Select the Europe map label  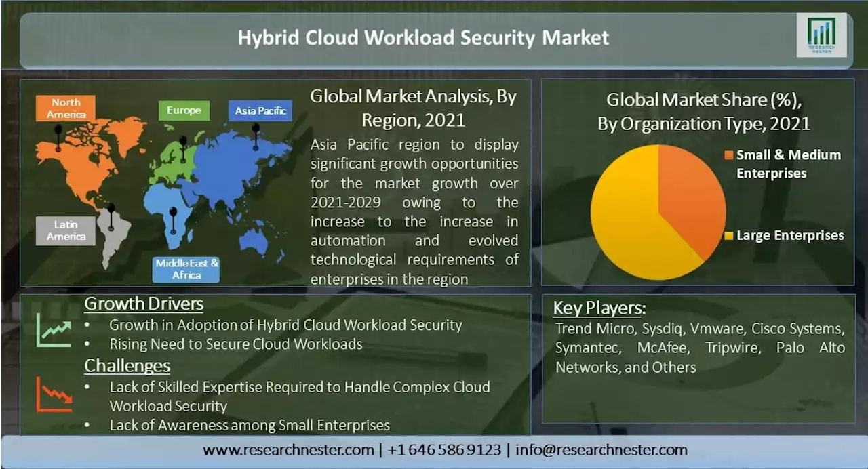184,110
